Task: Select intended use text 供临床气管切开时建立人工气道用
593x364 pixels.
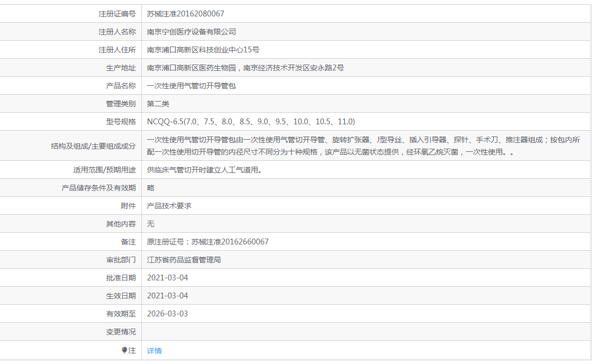Action: [x=204, y=170]
